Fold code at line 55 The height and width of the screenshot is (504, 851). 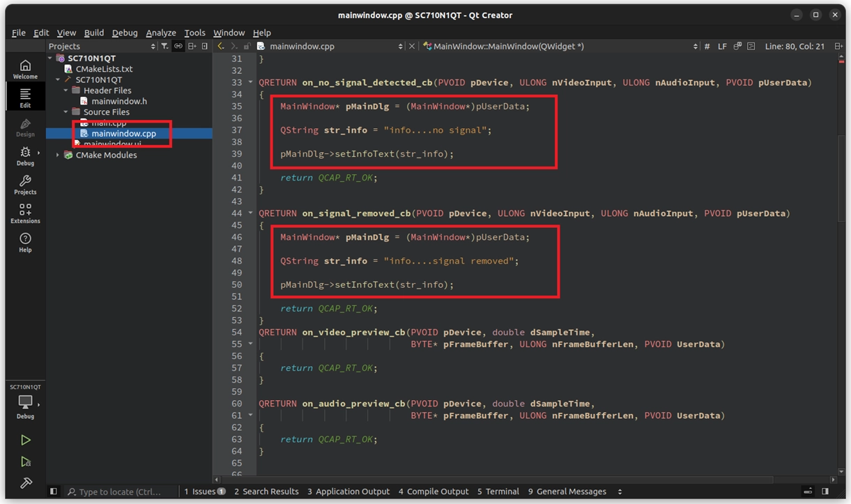pyautogui.click(x=251, y=344)
